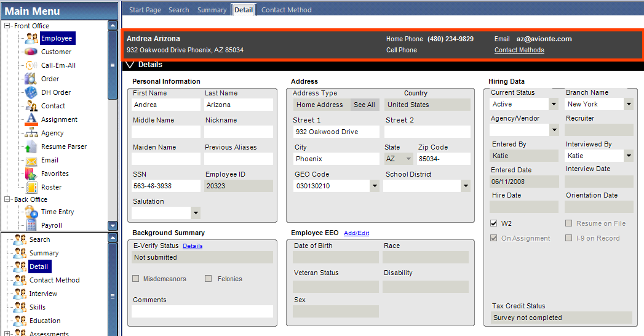Click the Assessments people icon
The image size is (644, 336).
click(x=20, y=333)
